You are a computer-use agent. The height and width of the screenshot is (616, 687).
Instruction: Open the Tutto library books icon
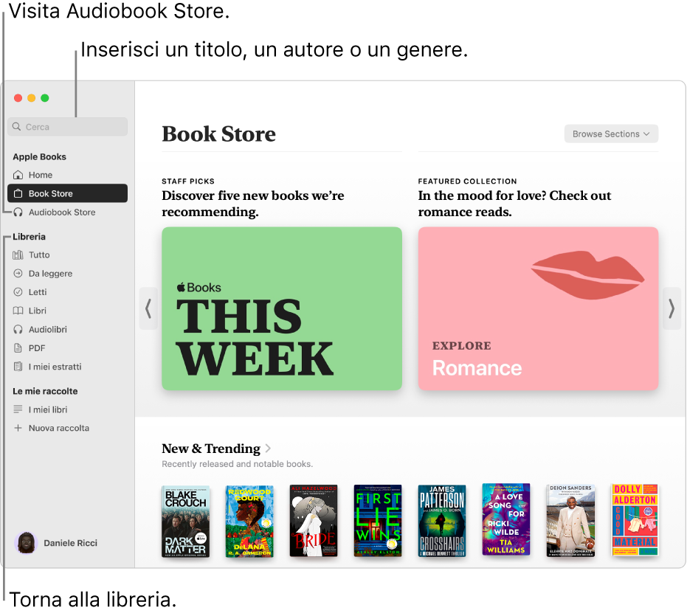pos(18,255)
